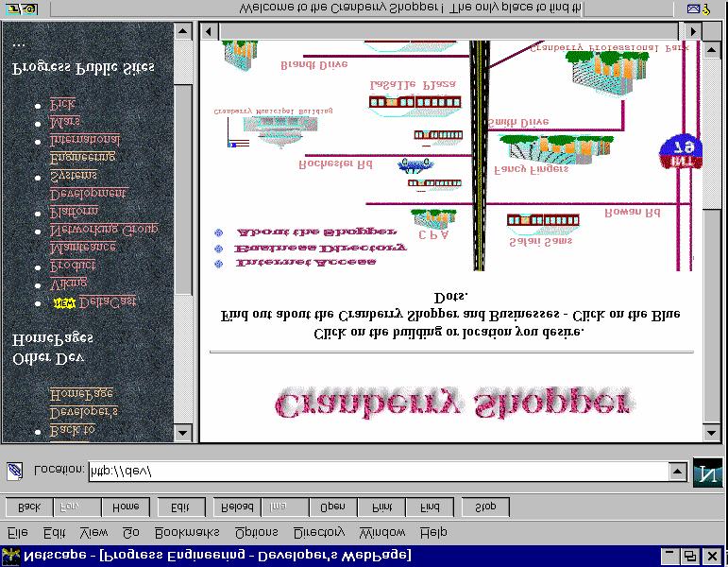Click the flag beside the Municipal Building
The width and height of the screenshot is (728, 567).
click(x=238, y=132)
